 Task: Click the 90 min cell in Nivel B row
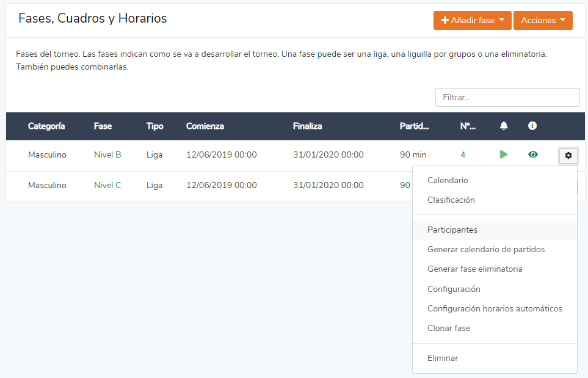pos(413,154)
